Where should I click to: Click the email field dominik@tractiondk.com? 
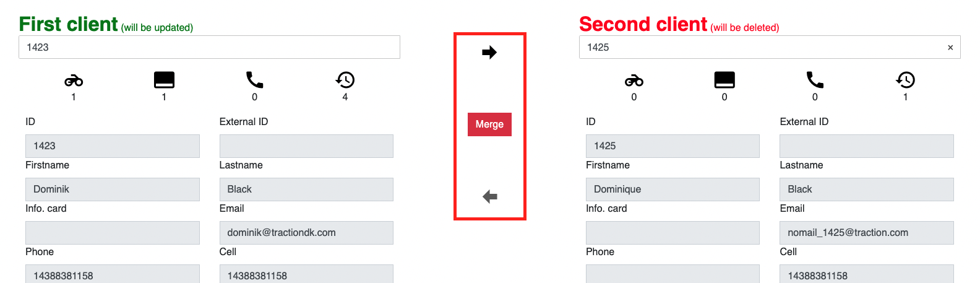pos(306,233)
